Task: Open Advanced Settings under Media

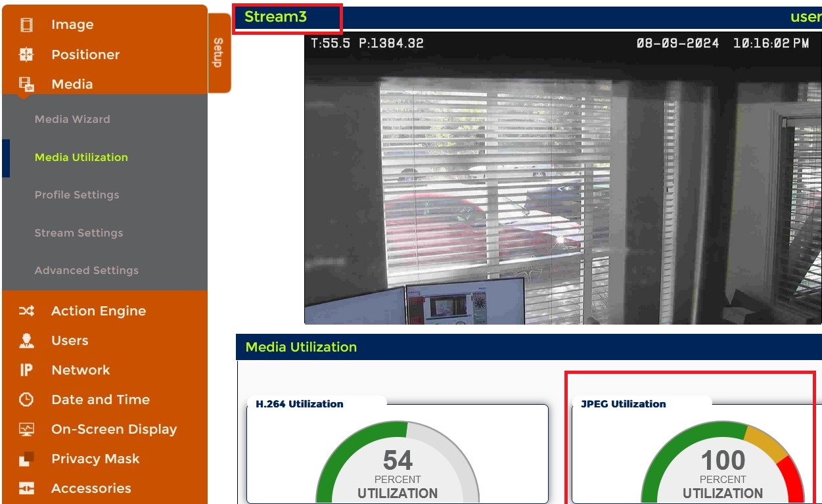Action: [87, 270]
